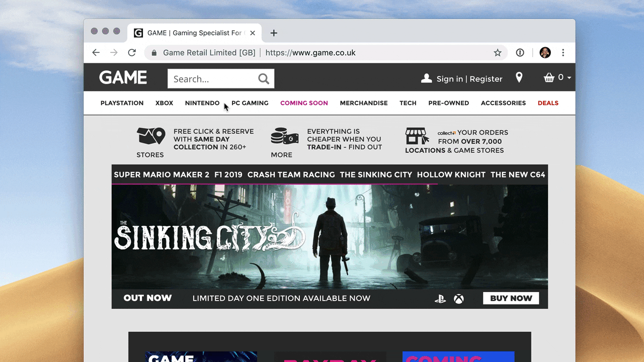The image size is (644, 362).
Task: Open the shopping basket icon
Action: (549, 77)
